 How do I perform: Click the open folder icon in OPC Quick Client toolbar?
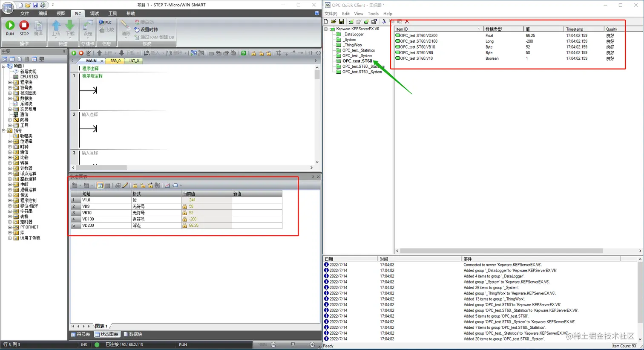click(333, 21)
